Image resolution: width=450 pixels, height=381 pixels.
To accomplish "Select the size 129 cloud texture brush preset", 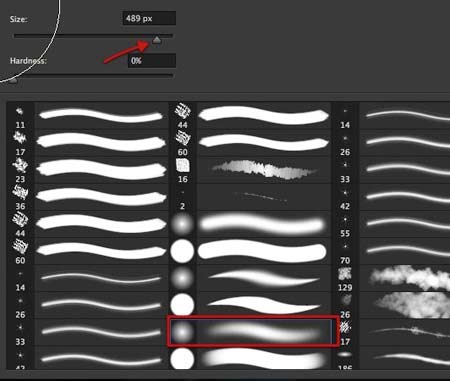I will pos(392,278).
